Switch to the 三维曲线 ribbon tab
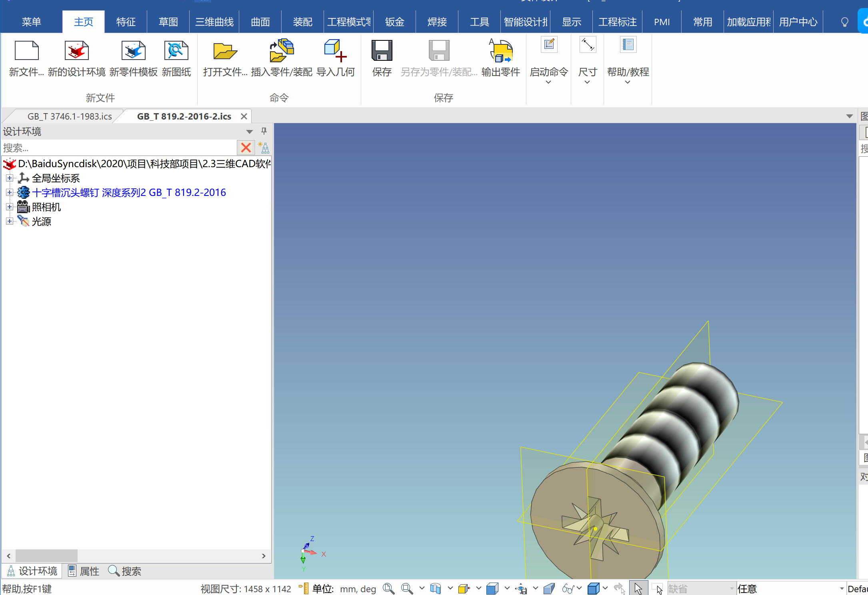 [214, 22]
